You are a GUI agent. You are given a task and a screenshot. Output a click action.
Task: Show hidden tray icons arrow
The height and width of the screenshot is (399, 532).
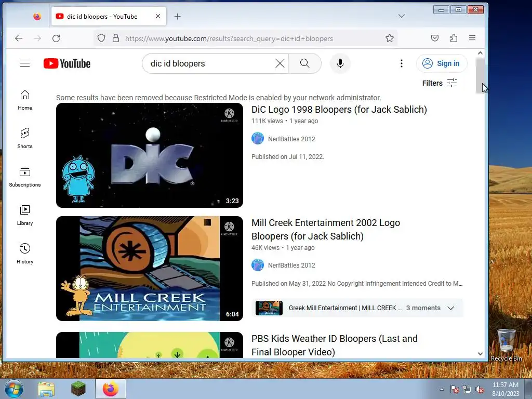(x=442, y=389)
